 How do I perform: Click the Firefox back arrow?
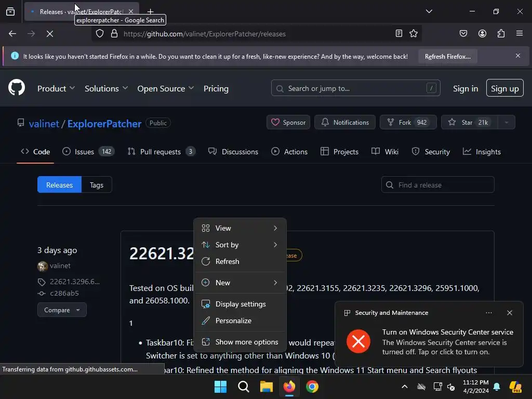pos(12,34)
